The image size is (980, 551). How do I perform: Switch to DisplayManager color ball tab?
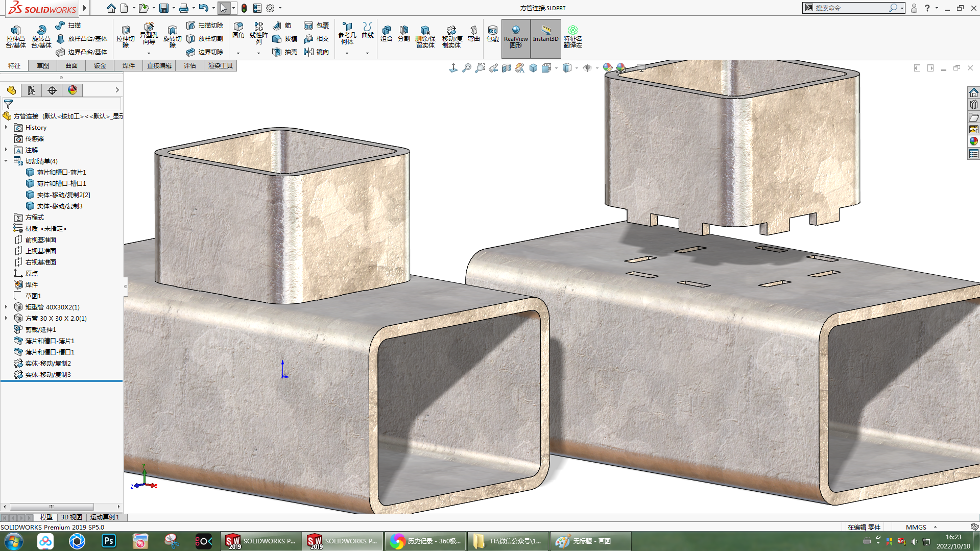[x=73, y=90]
